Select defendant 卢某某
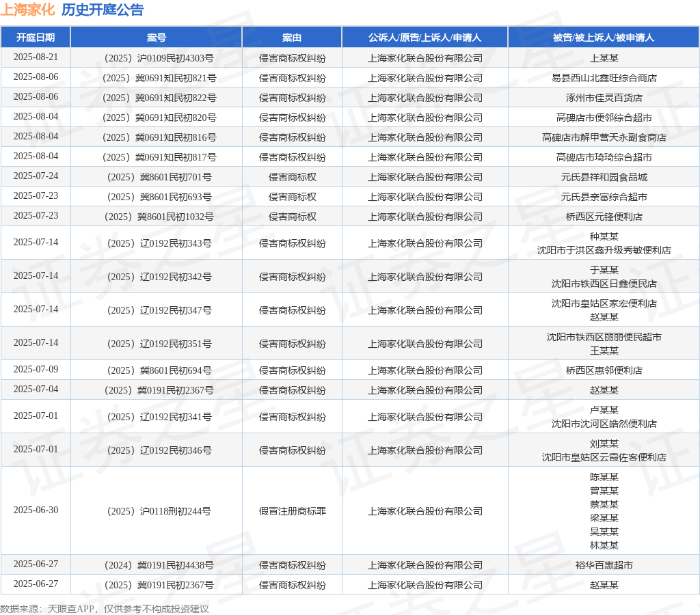Screen dimensions: 700x615 [604, 410]
